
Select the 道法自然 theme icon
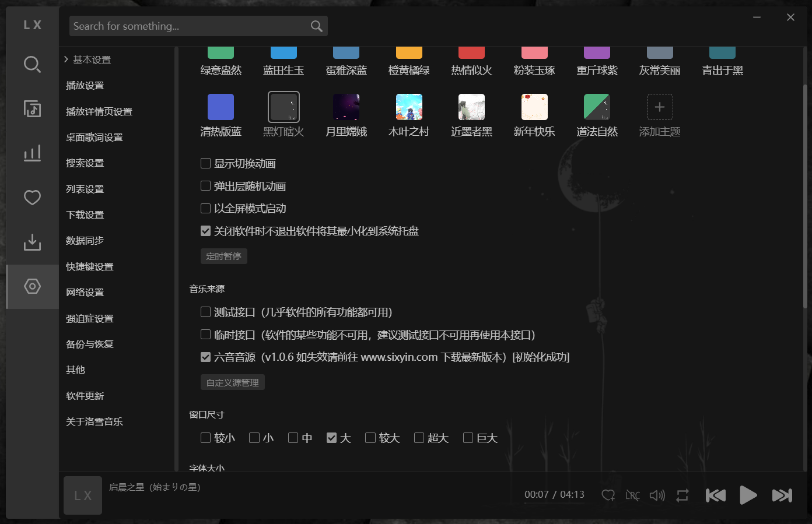pos(597,107)
